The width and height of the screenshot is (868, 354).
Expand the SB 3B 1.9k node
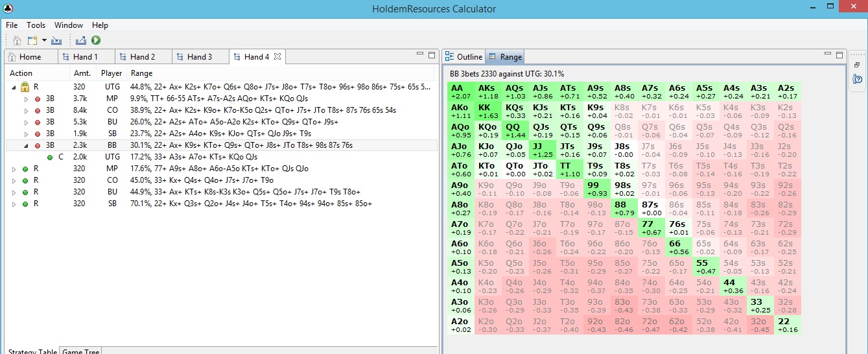(x=26, y=134)
